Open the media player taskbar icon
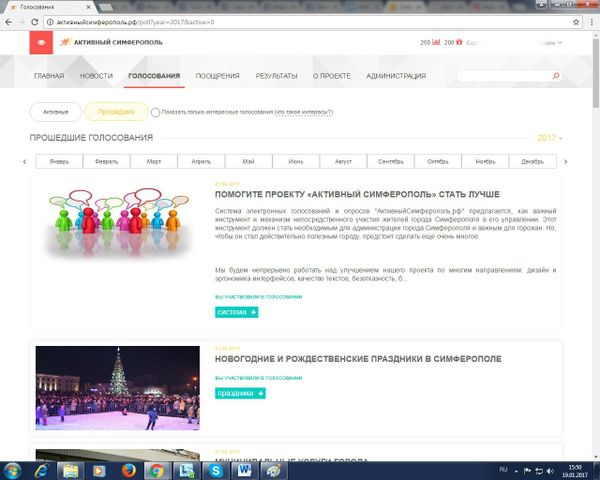This screenshot has width=600, height=480. [99, 470]
